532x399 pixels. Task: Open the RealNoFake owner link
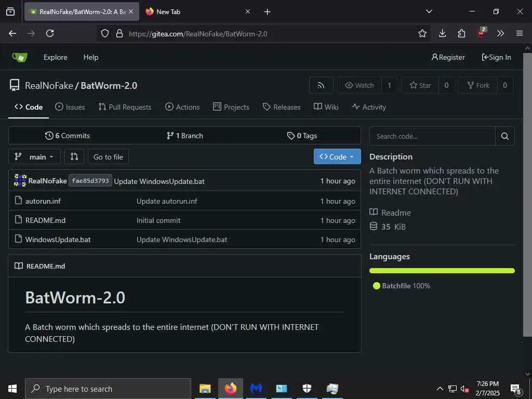pyautogui.click(x=49, y=86)
